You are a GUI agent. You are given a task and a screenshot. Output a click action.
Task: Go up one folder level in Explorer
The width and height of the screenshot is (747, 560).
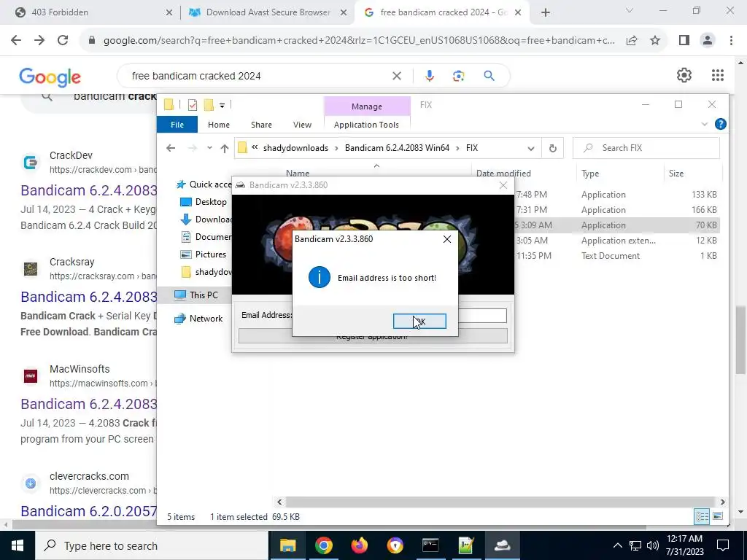(225, 148)
